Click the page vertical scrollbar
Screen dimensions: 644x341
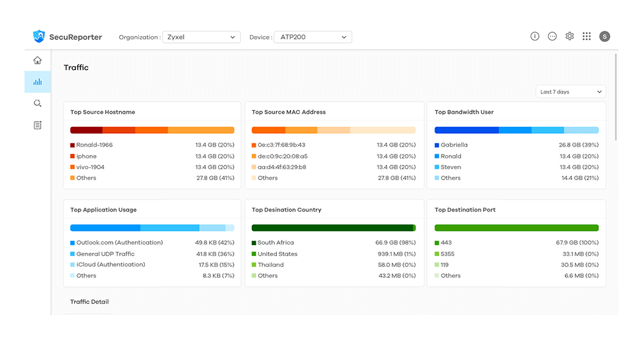coord(616,97)
